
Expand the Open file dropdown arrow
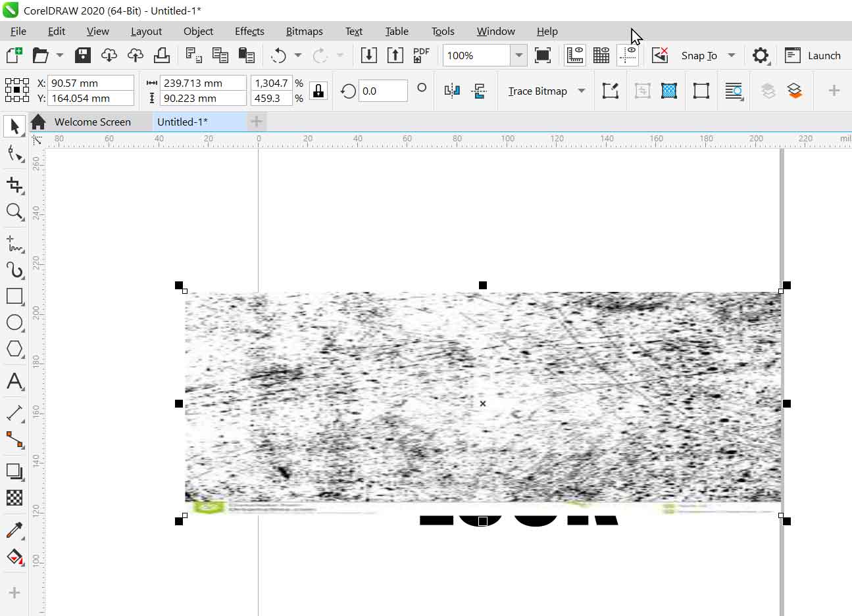point(60,55)
